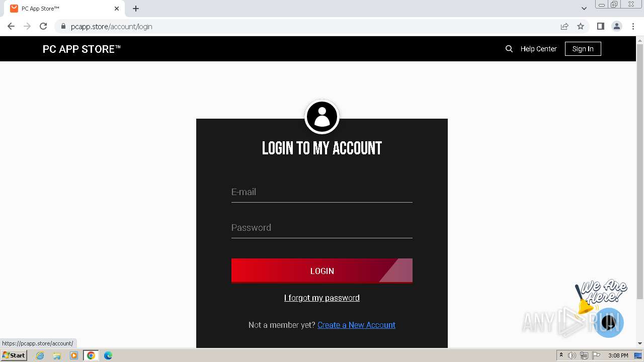Focus the E-mail input field
This screenshot has width=644, height=362.
322,192
